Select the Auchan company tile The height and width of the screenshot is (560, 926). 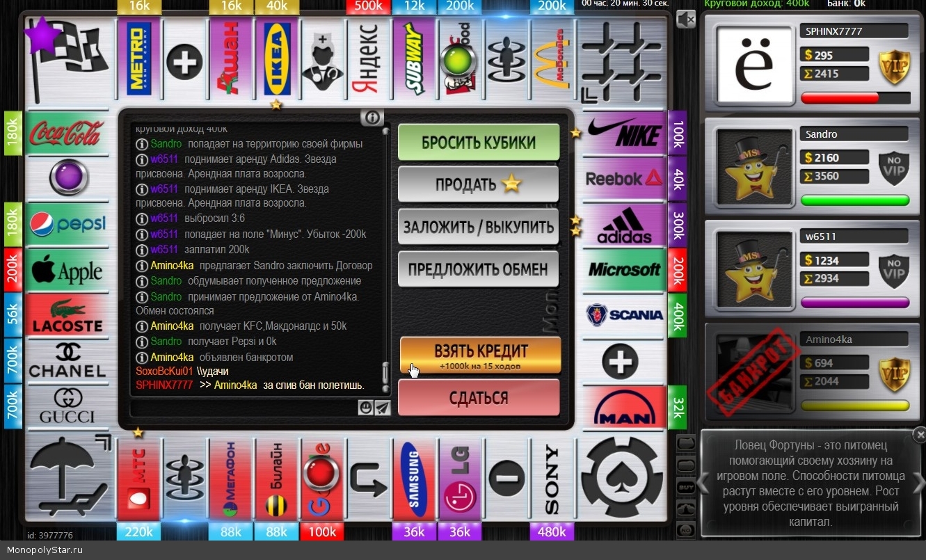[x=230, y=58]
